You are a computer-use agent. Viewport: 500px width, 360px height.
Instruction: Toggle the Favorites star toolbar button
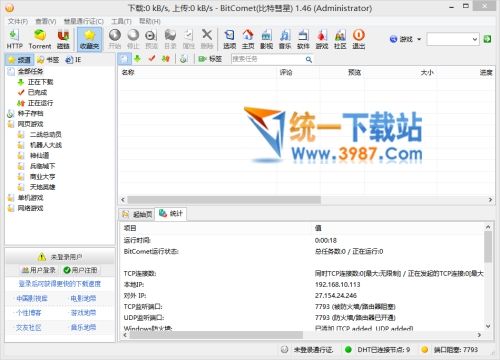click(89, 39)
